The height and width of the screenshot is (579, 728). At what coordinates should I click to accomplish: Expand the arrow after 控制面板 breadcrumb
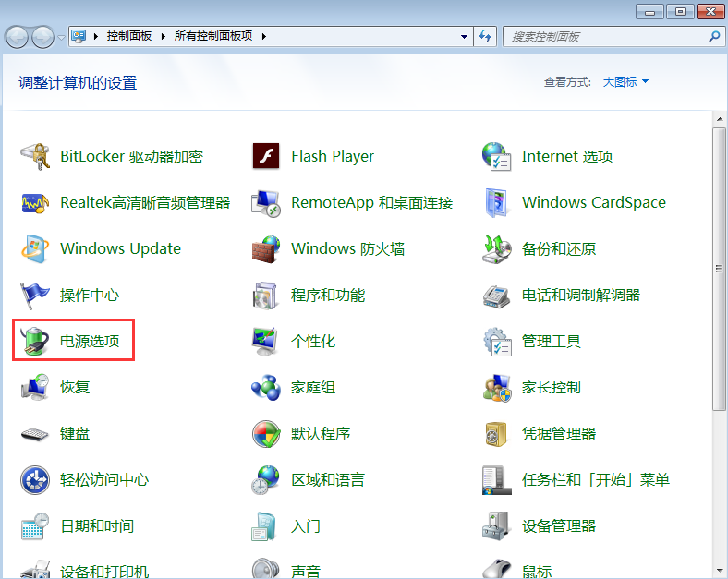164,36
